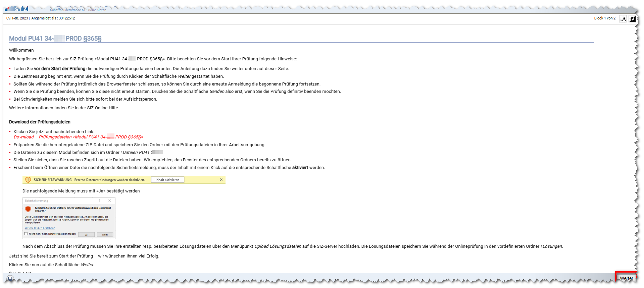Image resolution: width=644 pixels, height=288 pixels.
Task: Click the Sicherheitswarnung dialog screenshot thumbnail
Action: pyautogui.click(x=69, y=218)
